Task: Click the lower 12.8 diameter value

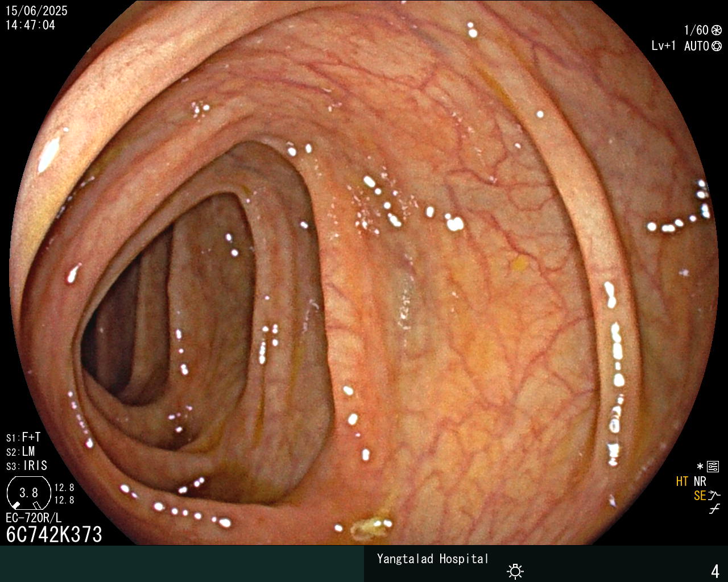Action: [x=64, y=500]
